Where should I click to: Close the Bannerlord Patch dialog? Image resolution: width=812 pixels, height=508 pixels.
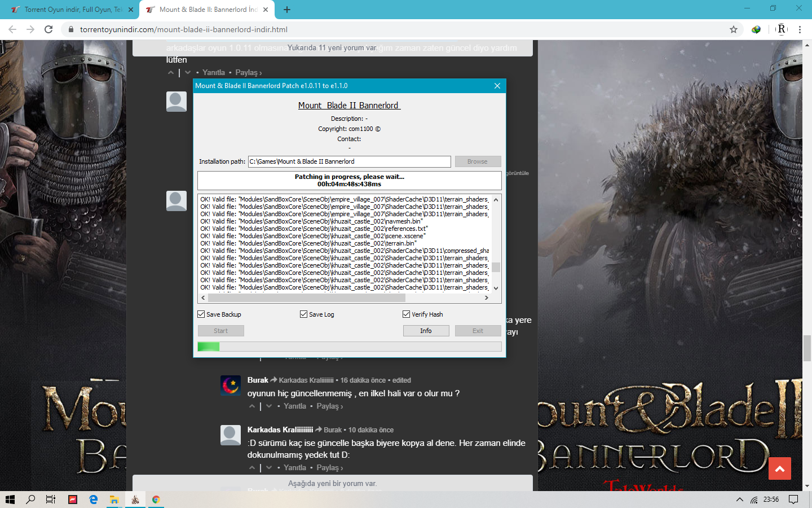[x=497, y=86]
